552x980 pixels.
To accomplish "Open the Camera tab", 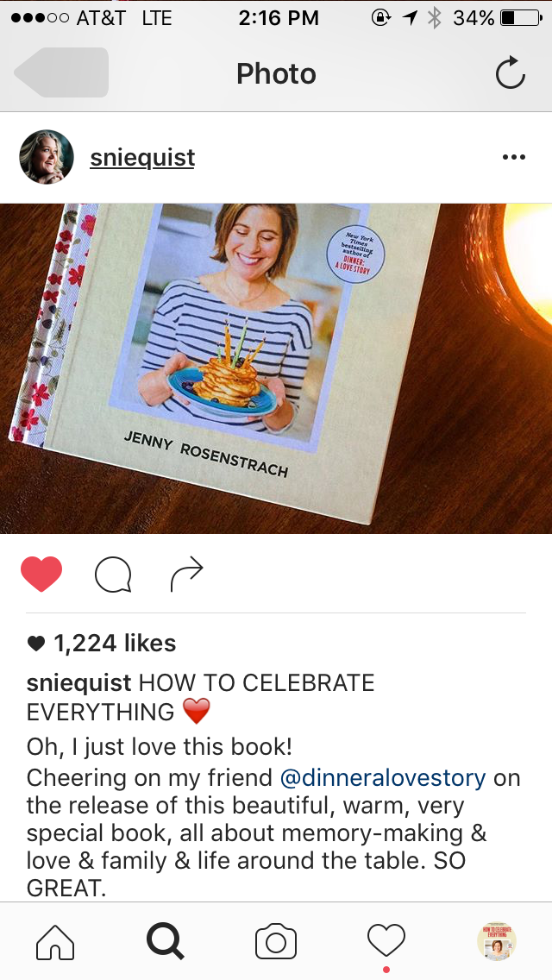I will point(276,942).
